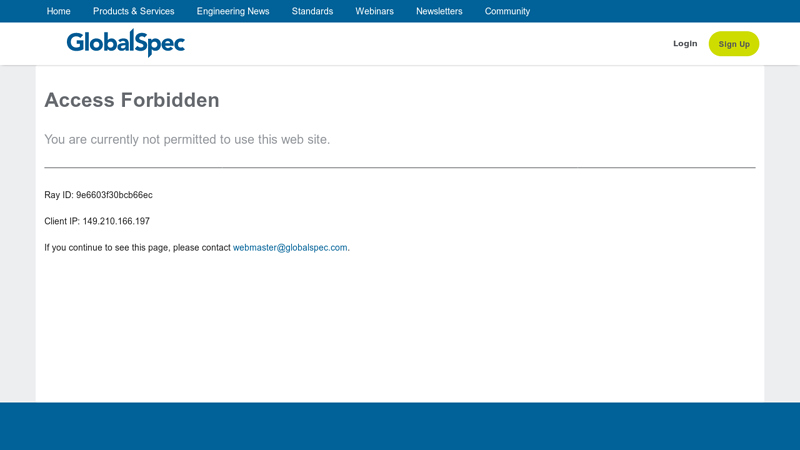Open the Webinars section

coord(374,11)
